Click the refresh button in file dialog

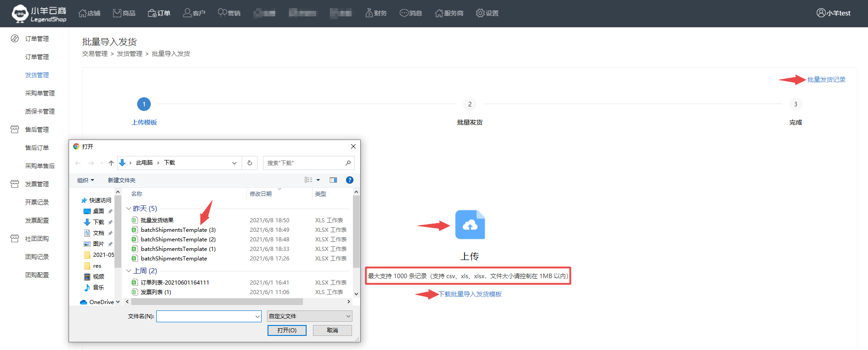249,163
